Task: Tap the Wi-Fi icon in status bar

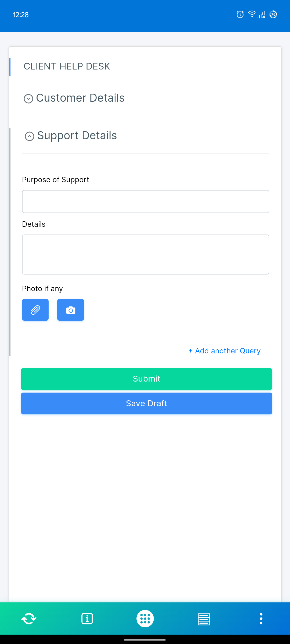Action: click(x=252, y=15)
